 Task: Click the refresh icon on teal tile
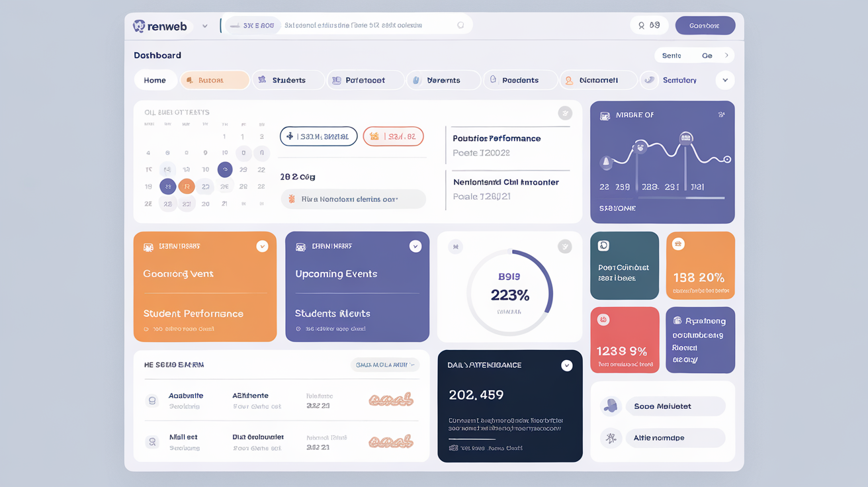click(x=603, y=245)
